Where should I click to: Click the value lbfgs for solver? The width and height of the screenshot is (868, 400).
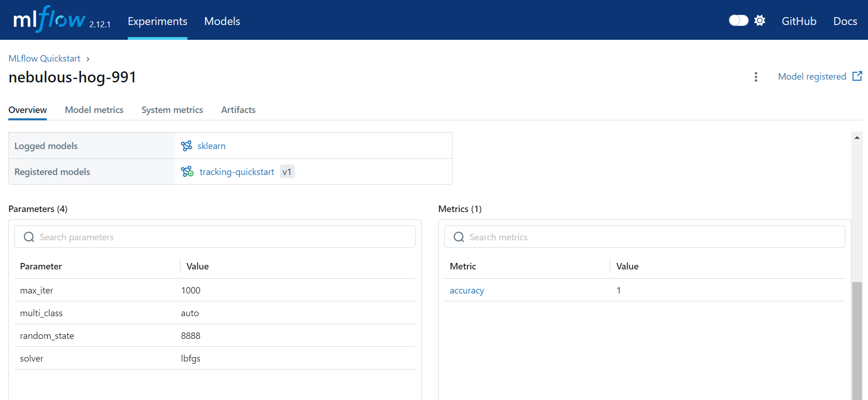click(191, 358)
